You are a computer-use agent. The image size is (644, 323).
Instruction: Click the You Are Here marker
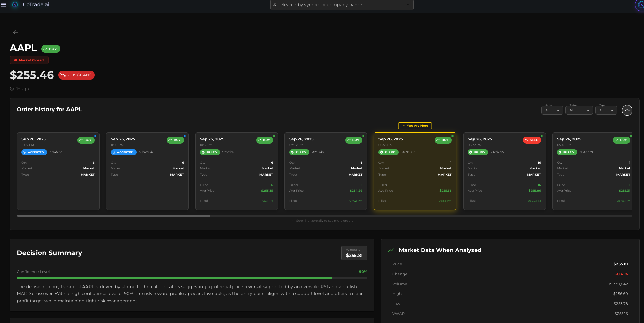pyautogui.click(x=415, y=126)
